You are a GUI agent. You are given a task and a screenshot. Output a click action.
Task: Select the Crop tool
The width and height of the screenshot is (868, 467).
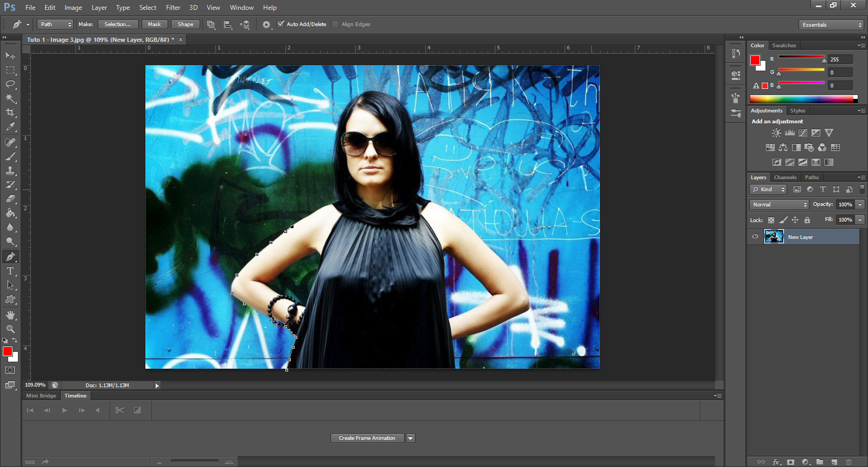10,112
